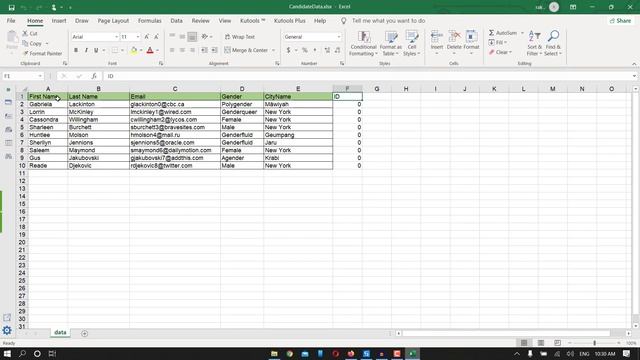Image resolution: width=640 pixels, height=360 pixels.
Task: Toggle Underline formatting
Action: [x=96, y=50]
